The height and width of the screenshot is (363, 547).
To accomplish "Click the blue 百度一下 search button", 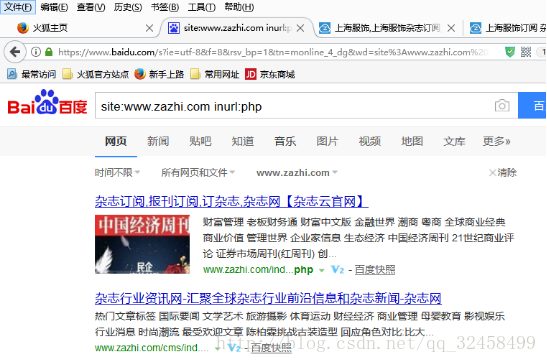I will coord(532,106).
